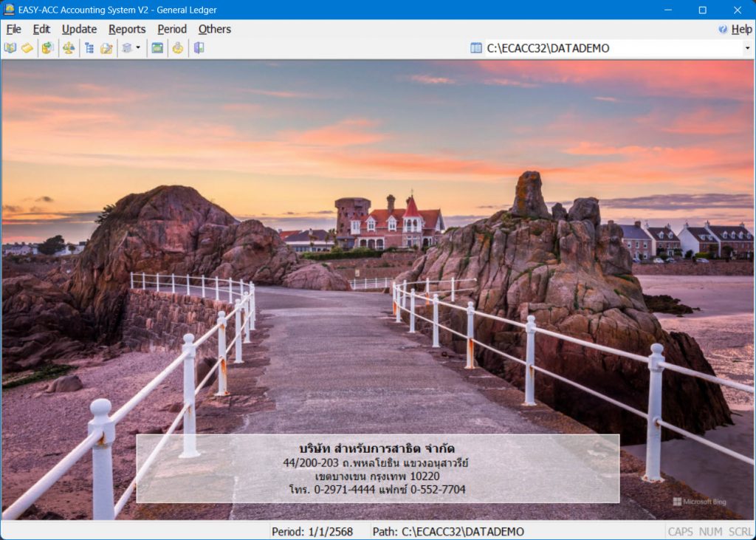Click the document with pencil icon

pyautogui.click(x=106, y=48)
